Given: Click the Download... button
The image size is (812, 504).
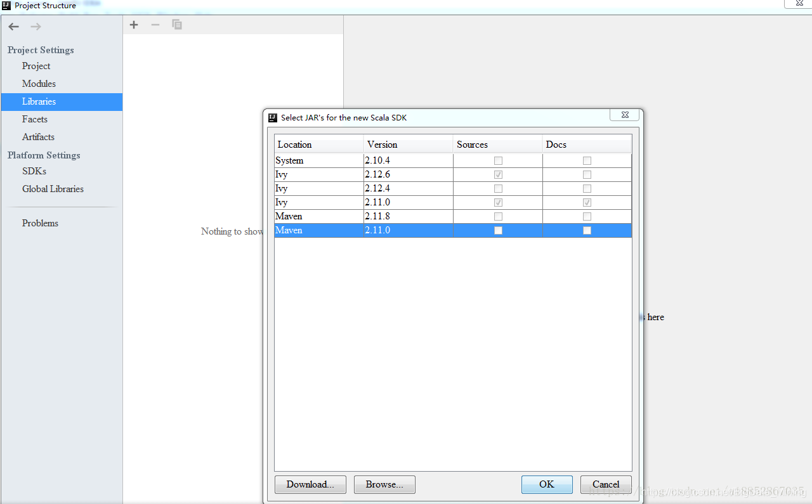Looking at the screenshot, I should click(310, 484).
